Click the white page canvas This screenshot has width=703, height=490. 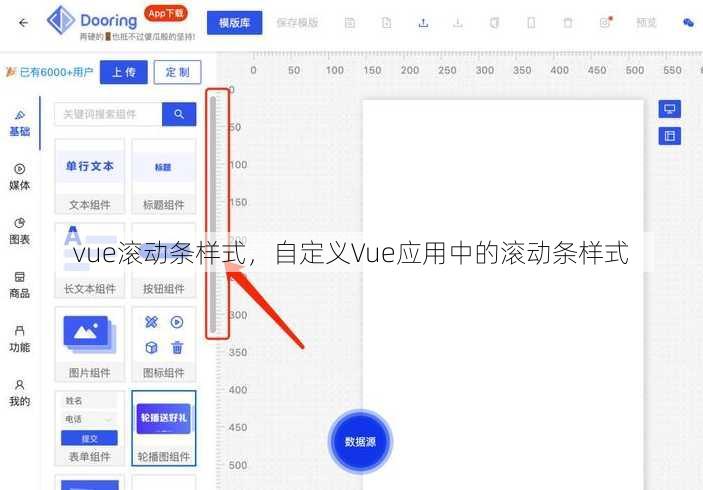(x=503, y=295)
